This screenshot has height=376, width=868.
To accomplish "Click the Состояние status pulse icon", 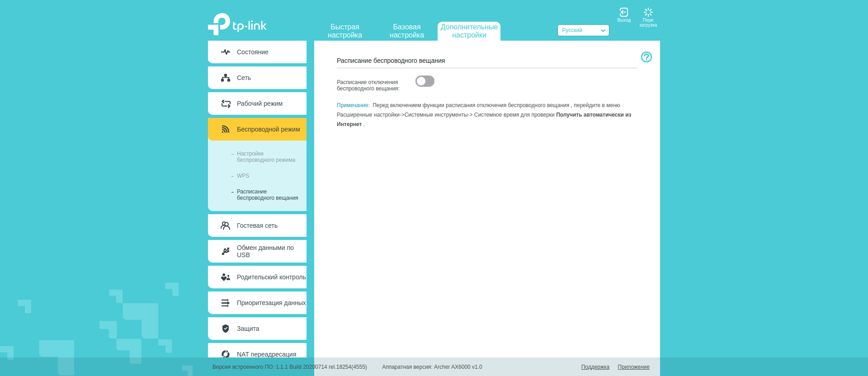I will [x=226, y=52].
